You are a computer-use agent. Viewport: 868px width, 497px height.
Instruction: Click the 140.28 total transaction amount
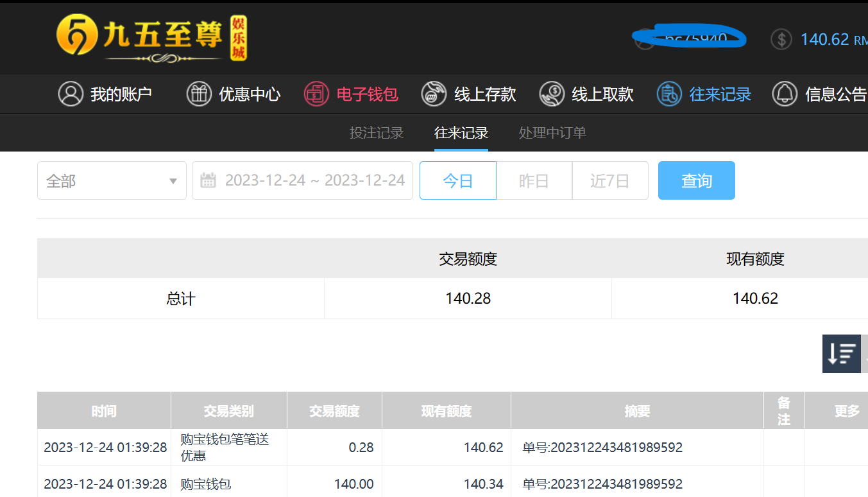pyautogui.click(x=468, y=299)
